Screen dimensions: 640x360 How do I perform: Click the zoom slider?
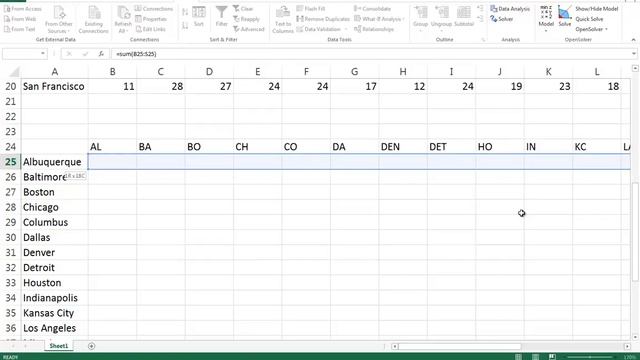click(x=590, y=357)
